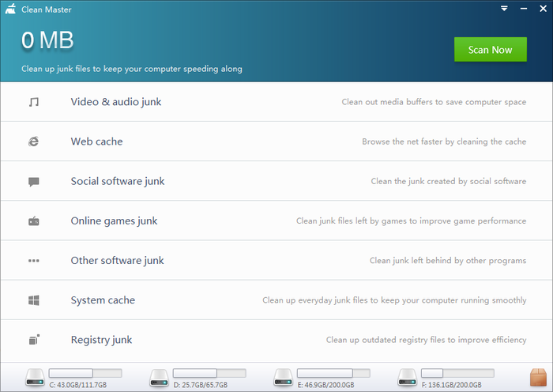Click the 0 MB junk size readout

pos(47,40)
